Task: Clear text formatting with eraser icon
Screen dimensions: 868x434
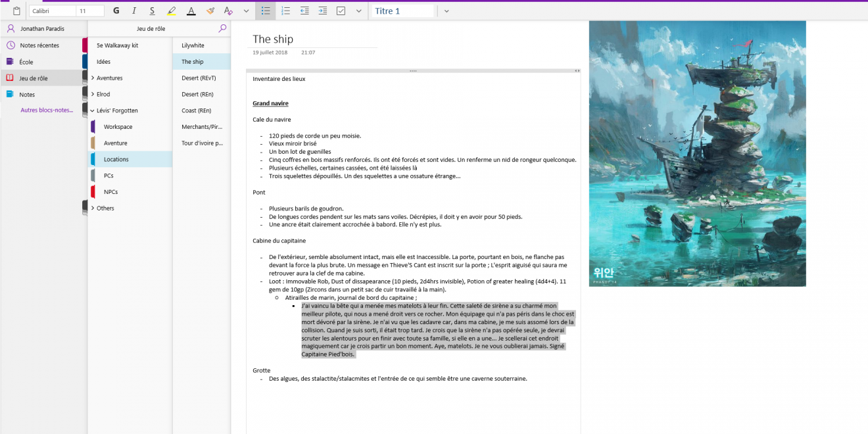Action: tap(228, 11)
